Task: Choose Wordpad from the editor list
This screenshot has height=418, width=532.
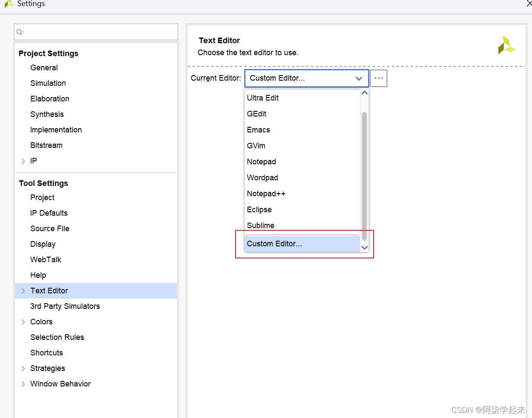Action: (x=302, y=178)
